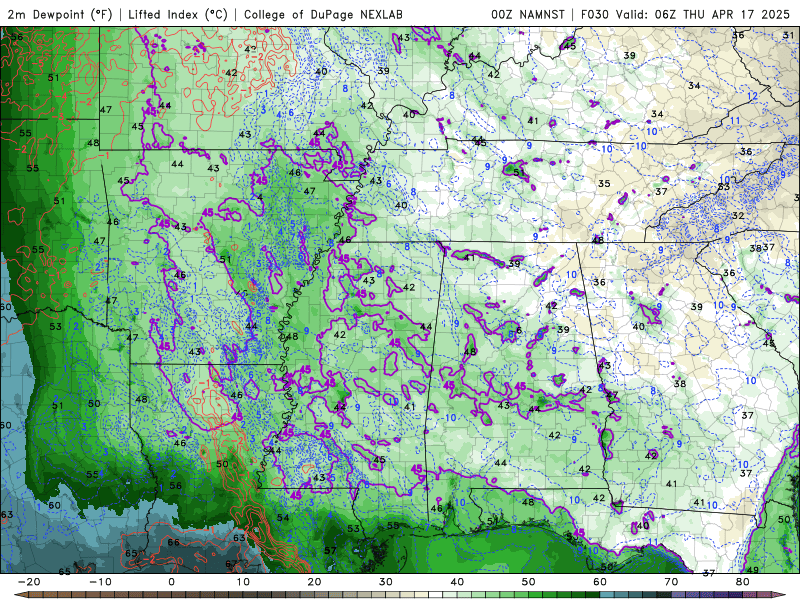Click the dewpoint value 57 near the coast
This screenshot has width=800, height=600.
pyautogui.click(x=331, y=550)
